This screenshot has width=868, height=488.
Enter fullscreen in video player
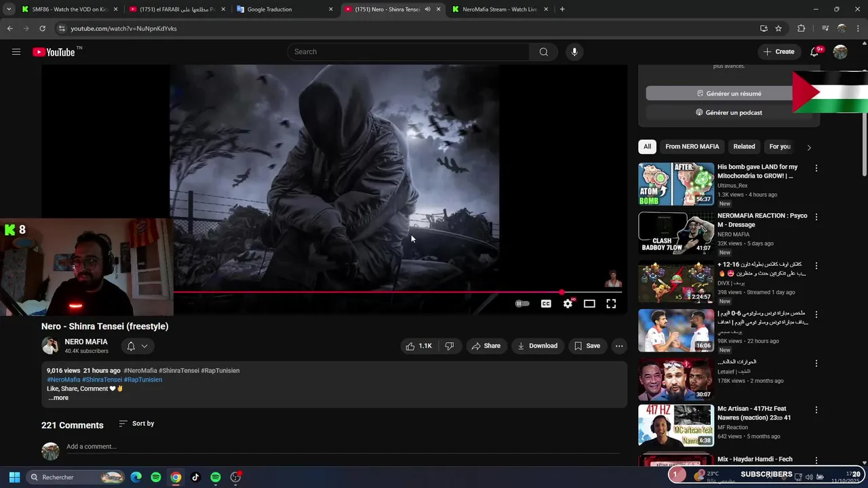click(x=611, y=304)
